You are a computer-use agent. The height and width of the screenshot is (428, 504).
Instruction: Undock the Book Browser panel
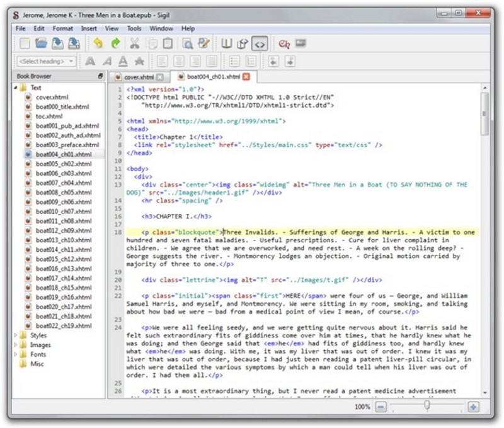coord(100,76)
